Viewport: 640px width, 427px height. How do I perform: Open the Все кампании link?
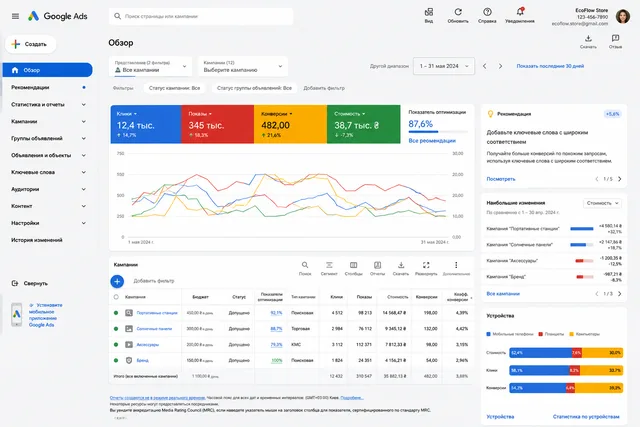point(503,294)
